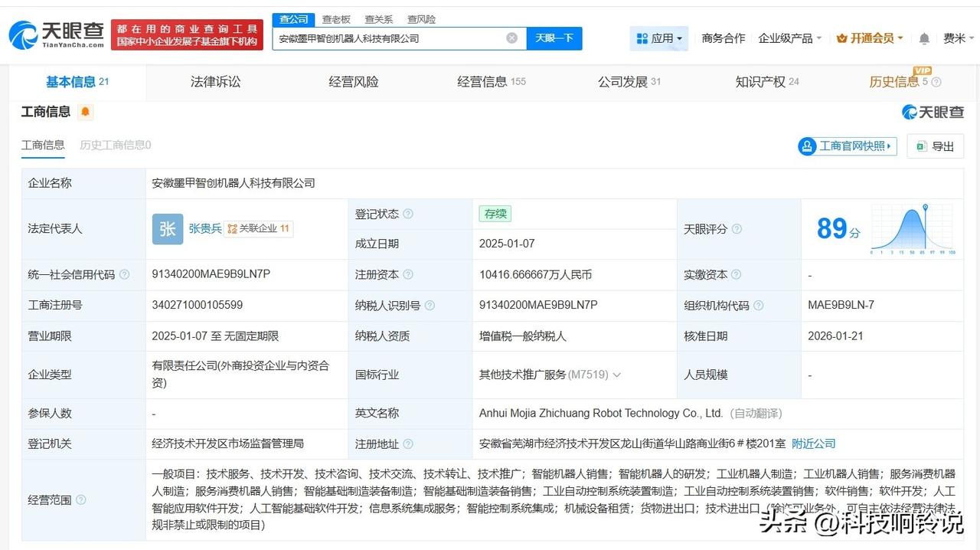Click the TianYanCha logo icon
The height and width of the screenshot is (550, 980).
tap(23, 35)
